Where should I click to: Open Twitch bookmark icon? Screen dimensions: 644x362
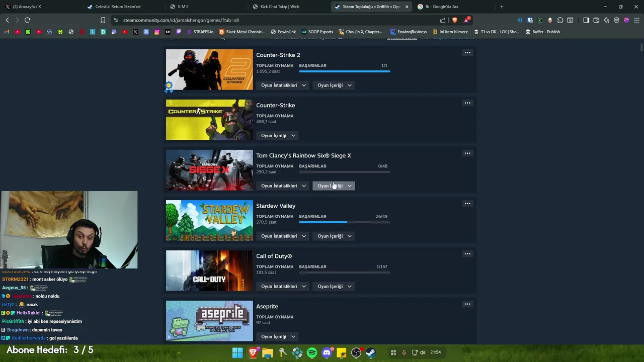pos(178,32)
